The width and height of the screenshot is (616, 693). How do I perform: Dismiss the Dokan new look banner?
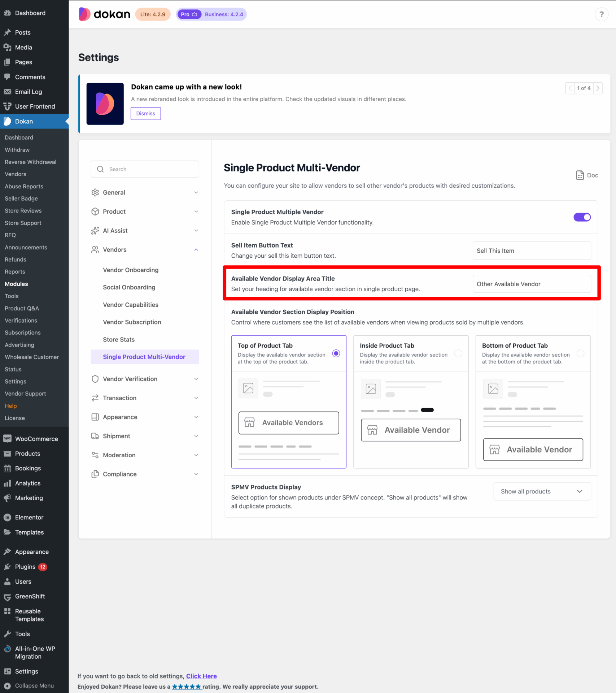coord(145,113)
